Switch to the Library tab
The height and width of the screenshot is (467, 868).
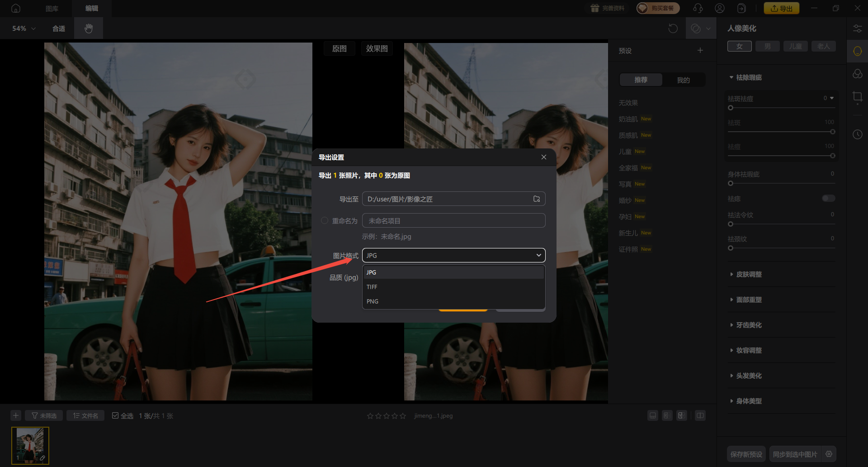click(52, 8)
